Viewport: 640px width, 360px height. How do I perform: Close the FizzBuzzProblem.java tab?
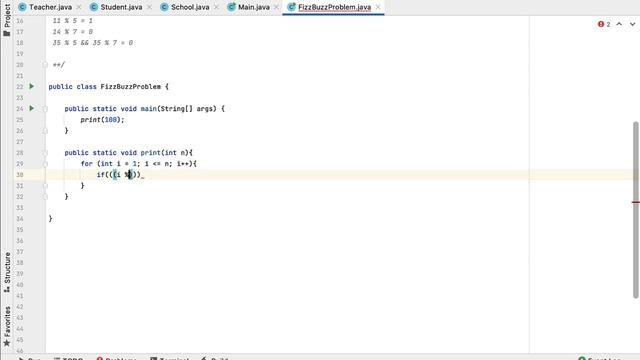(x=378, y=7)
